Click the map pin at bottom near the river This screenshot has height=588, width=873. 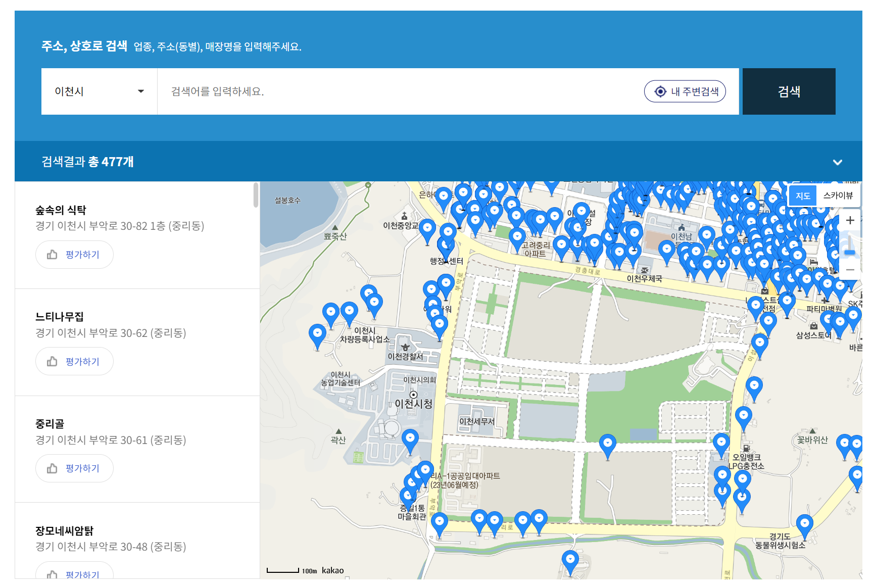(x=570, y=562)
